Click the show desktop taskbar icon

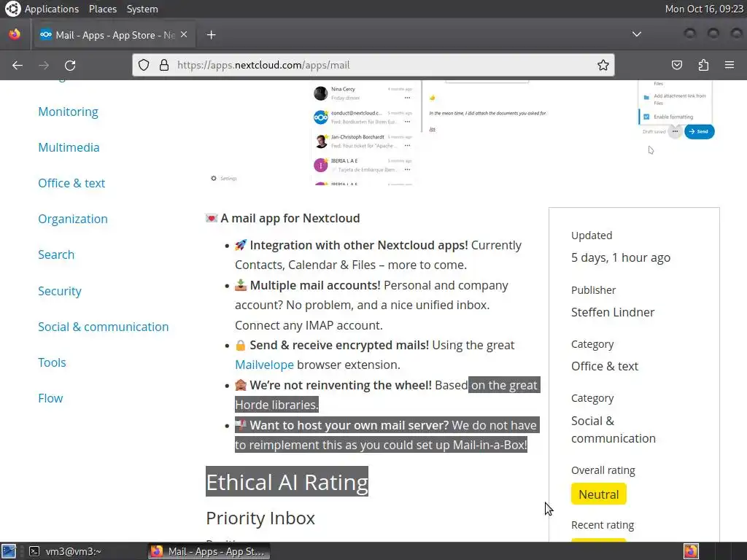click(x=9, y=551)
